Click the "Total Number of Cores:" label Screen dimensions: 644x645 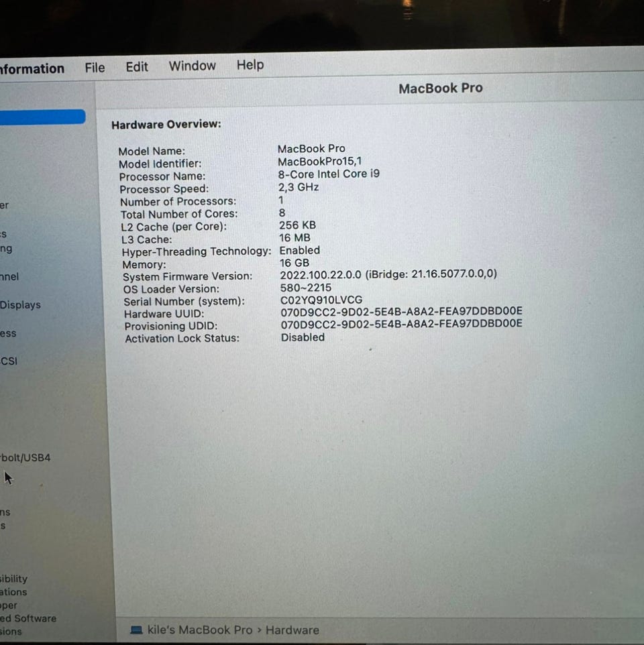point(179,215)
